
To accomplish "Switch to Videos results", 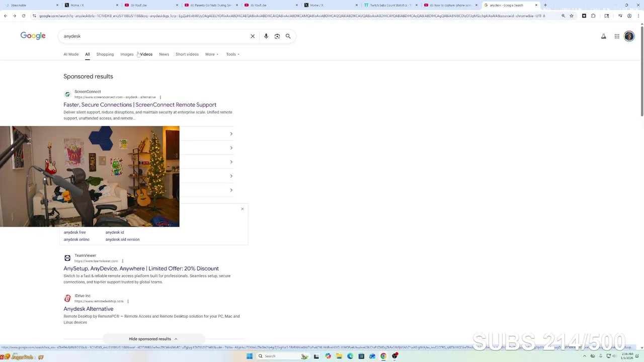I will point(146,54).
